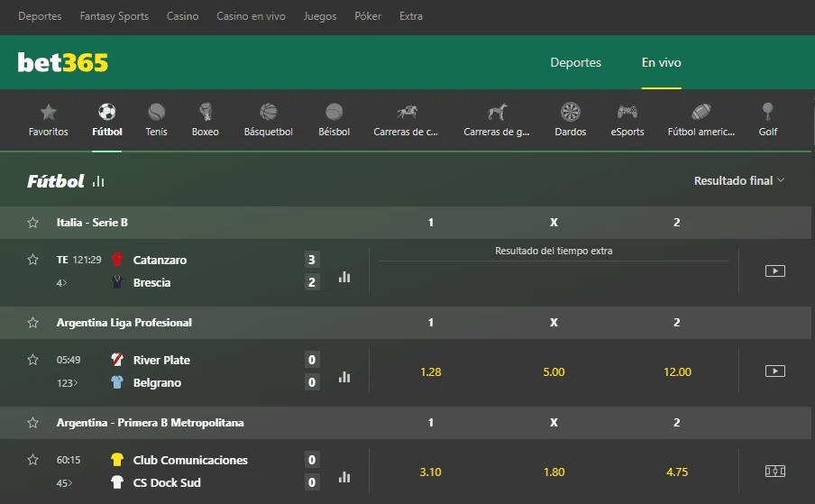Go to Casino en vivo
This screenshot has width=815, height=504.
pos(251,16)
